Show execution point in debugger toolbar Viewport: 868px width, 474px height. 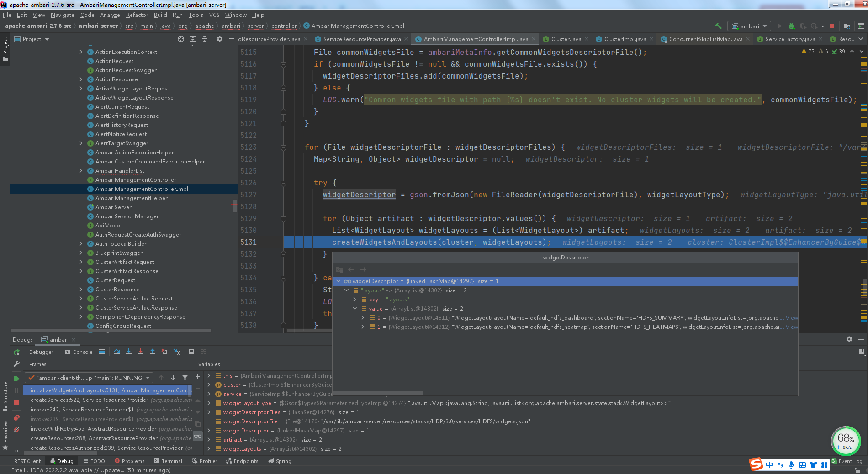tap(102, 352)
